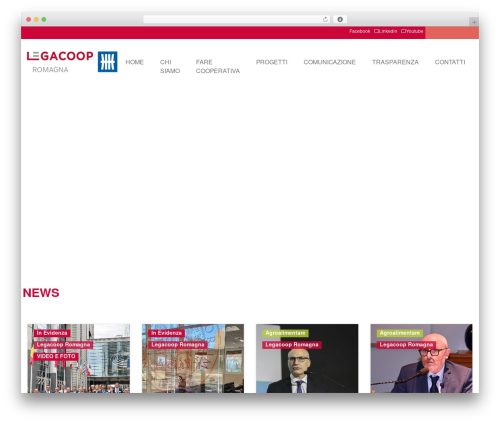This screenshot has height=423, width=500.
Task: Open the Linkedin social link
Action: tap(386, 31)
